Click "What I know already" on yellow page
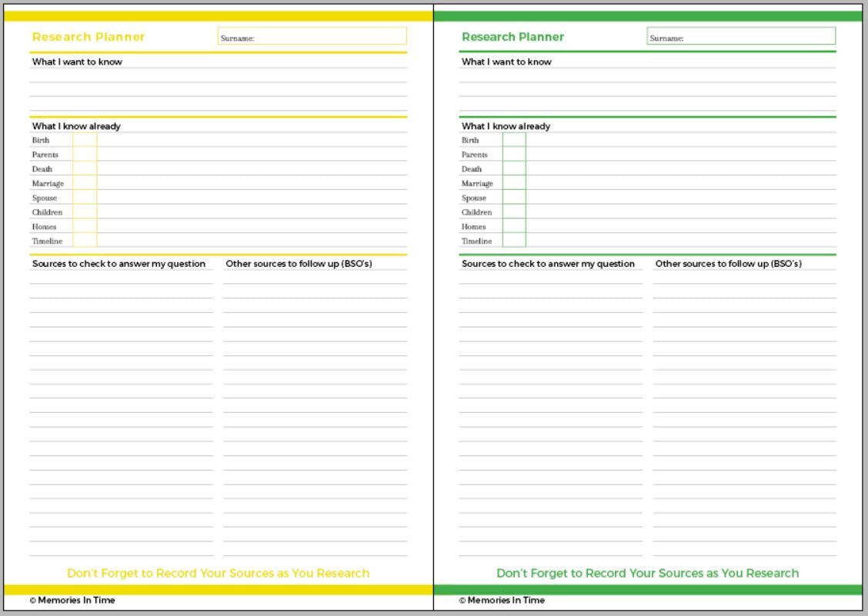This screenshot has width=868, height=616. (76, 126)
